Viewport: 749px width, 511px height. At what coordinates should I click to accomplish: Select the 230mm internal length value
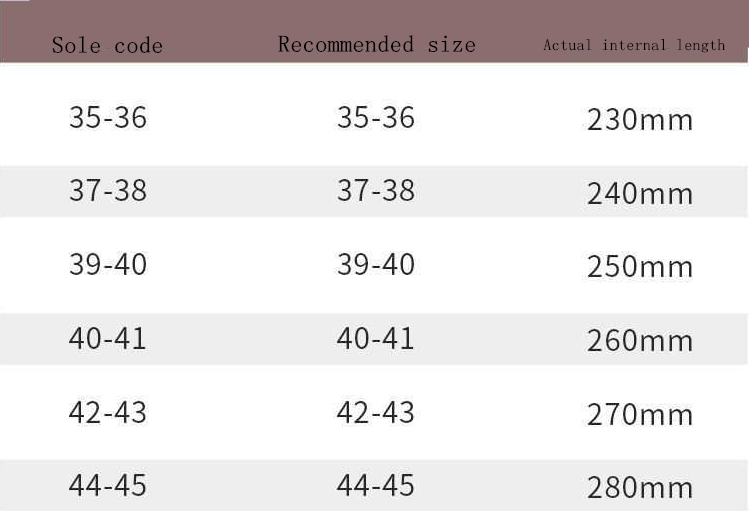pos(639,120)
